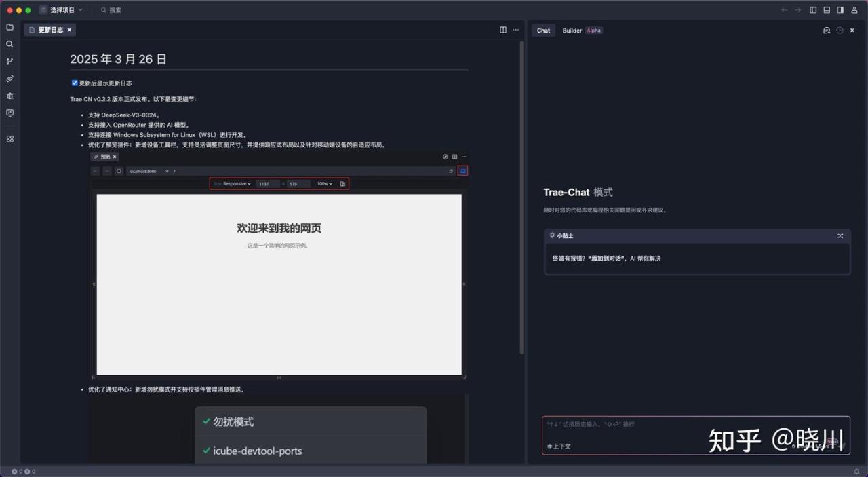Click the preview plugin screenshot image
868x477 pixels.
pos(279,265)
